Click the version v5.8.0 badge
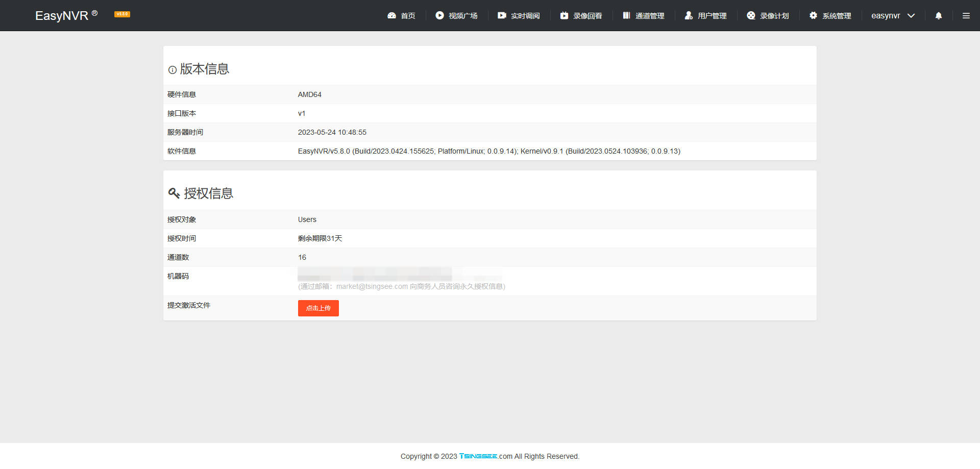 (x=122, y=14)
